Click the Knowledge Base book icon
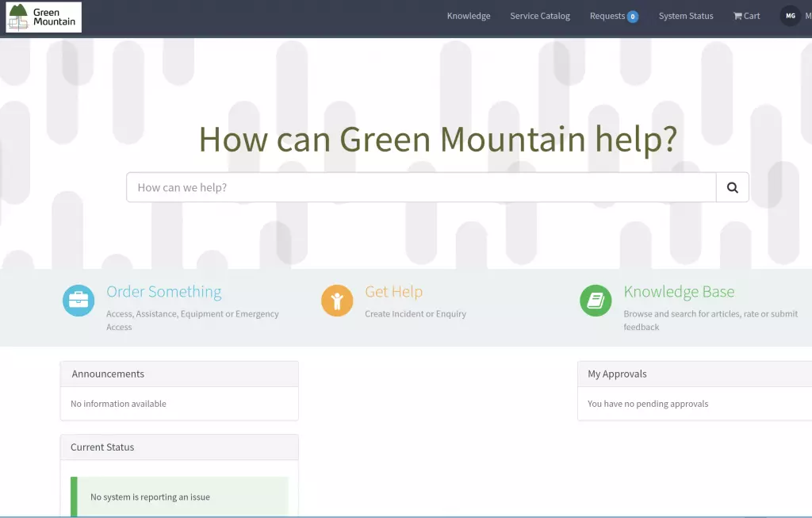This screenshot has height=518, width=812. tap(596, 301)
